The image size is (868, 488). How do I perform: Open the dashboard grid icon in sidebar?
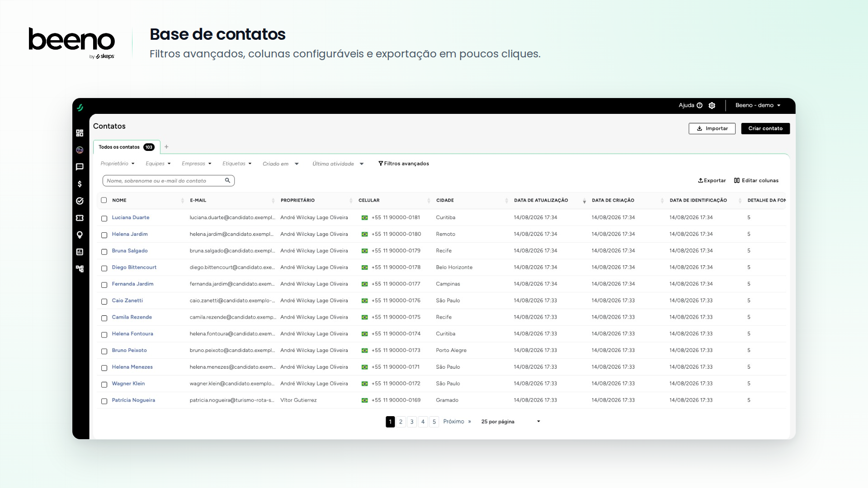80,133
